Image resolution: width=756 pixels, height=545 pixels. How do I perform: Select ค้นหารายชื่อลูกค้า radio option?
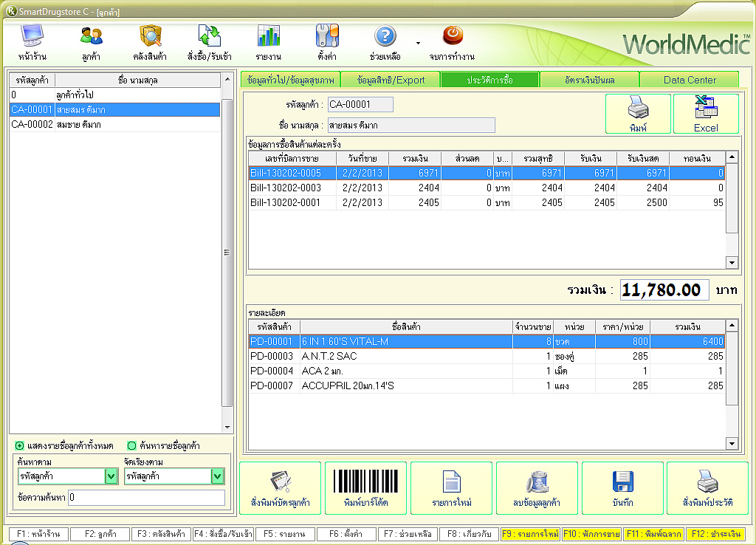[x=131, y=445]
